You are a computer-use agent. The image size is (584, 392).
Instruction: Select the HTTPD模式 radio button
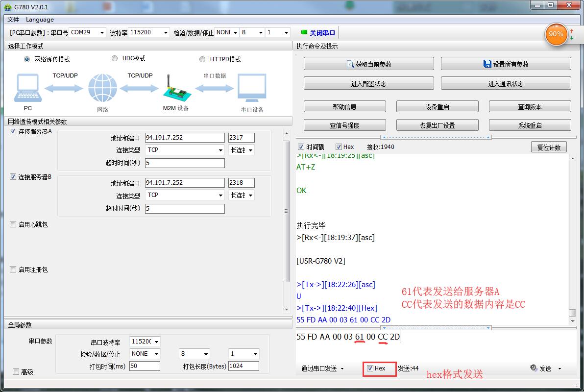(202, 59)
